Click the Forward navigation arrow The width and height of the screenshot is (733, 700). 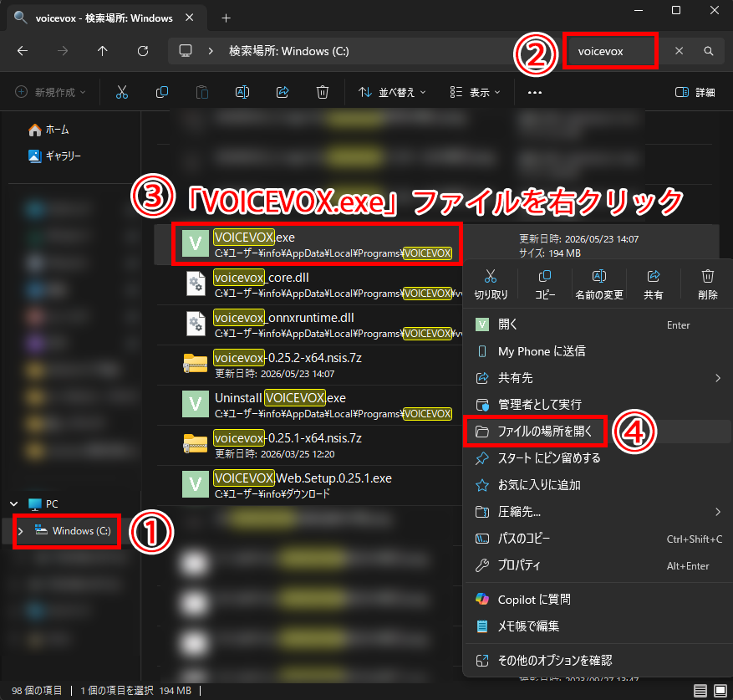tap(62, 51)
